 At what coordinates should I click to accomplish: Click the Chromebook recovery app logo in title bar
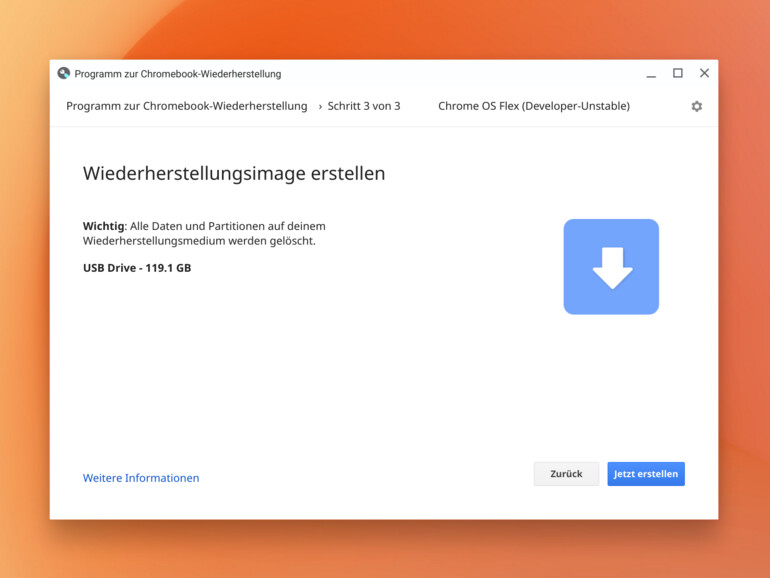coord(64,73)
